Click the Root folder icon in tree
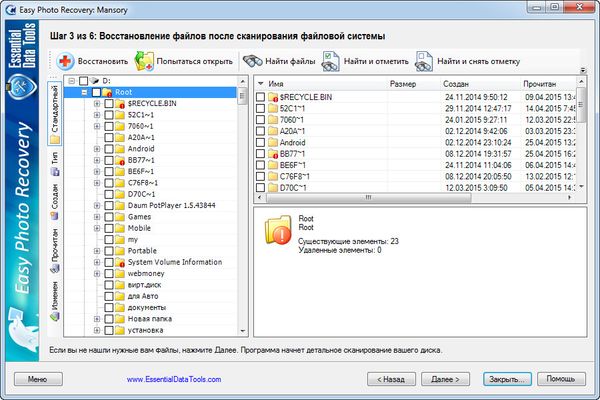600x400 pixels. [x=107, y=92]
